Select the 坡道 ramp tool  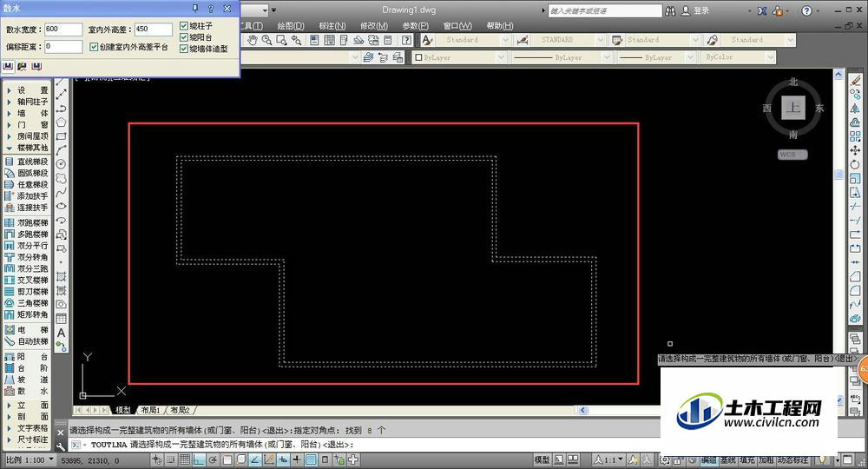click(26, 380)
